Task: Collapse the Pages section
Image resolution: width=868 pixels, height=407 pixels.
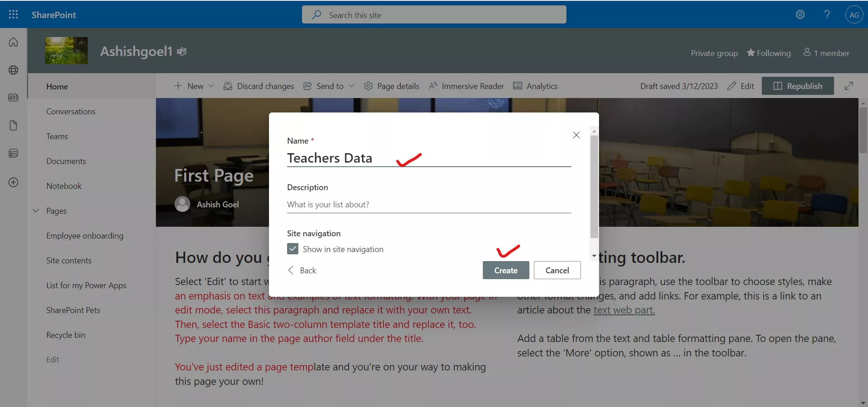Action: pos(36,211)
